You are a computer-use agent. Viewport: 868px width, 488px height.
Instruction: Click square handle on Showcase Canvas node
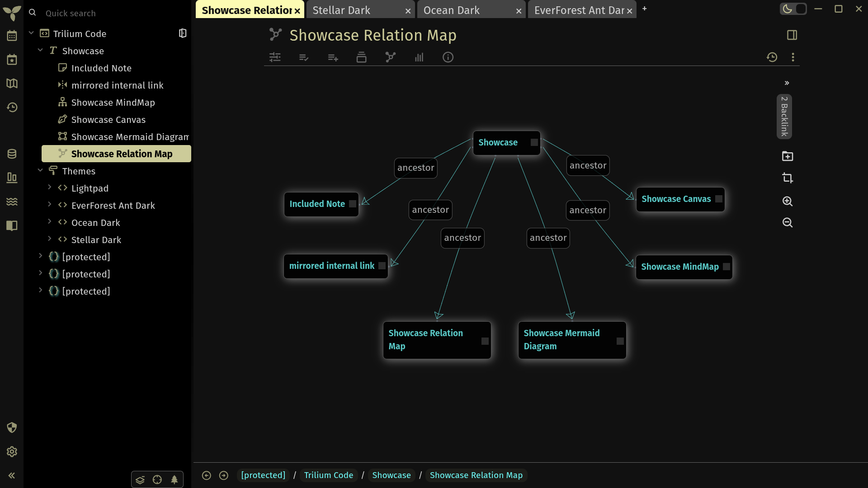(x=719, y=199)
